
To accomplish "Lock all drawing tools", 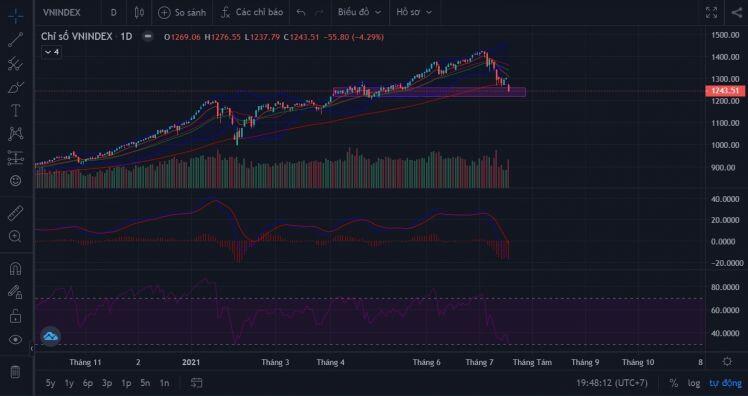I will (x=15, y=316).
